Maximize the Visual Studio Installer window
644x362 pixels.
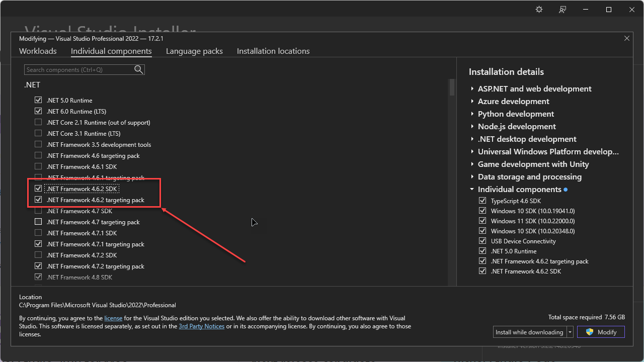point(608,10)
